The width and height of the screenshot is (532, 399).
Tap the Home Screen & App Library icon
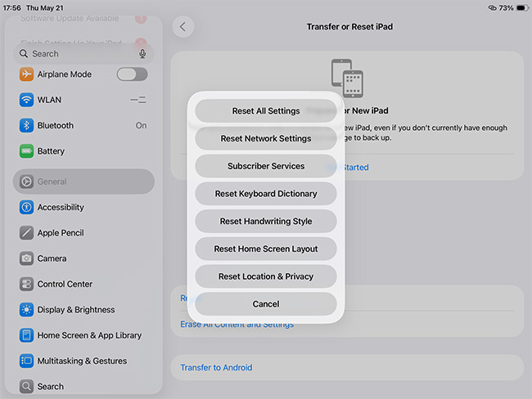pyautogui.click(x=26, y=335)
